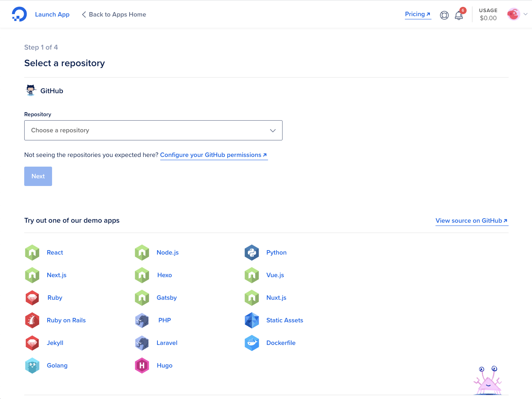
Task: Click the Try out one of our demo apps heading
Action: coord(72,220)
